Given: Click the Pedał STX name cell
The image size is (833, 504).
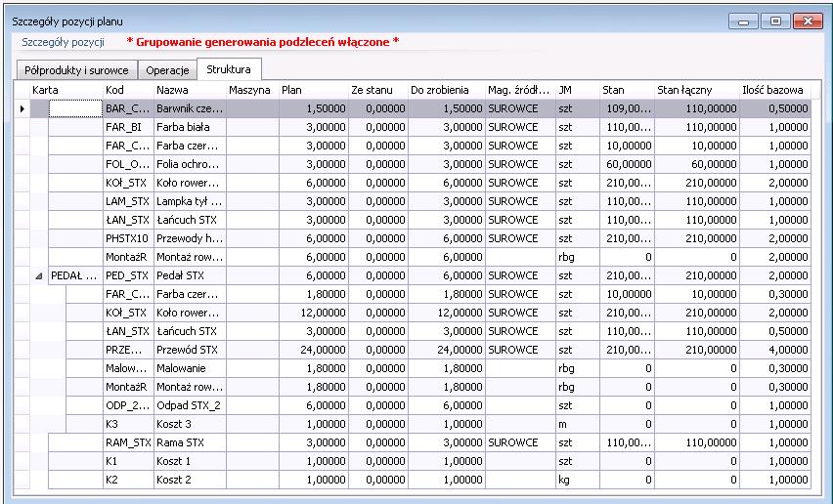Looking at the screenshot, I should (x=191, y=275).
